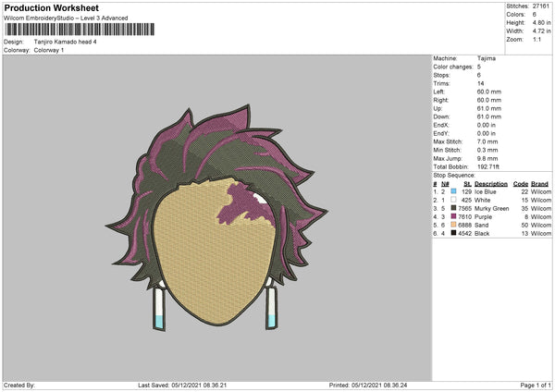Click the Width value '4.72 in'
The width and height of the screenshot is (555, 392).
542,31
